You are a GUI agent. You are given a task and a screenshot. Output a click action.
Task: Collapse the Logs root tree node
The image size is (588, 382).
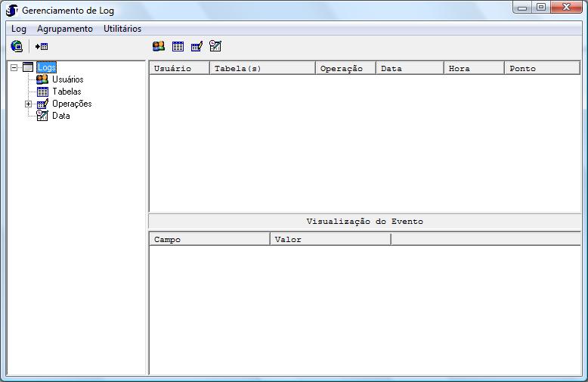point(14,67)
